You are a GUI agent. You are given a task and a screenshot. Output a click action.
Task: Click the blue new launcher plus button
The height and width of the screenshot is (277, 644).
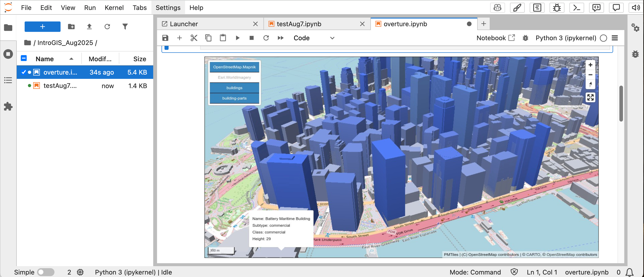tap(42, 26)
